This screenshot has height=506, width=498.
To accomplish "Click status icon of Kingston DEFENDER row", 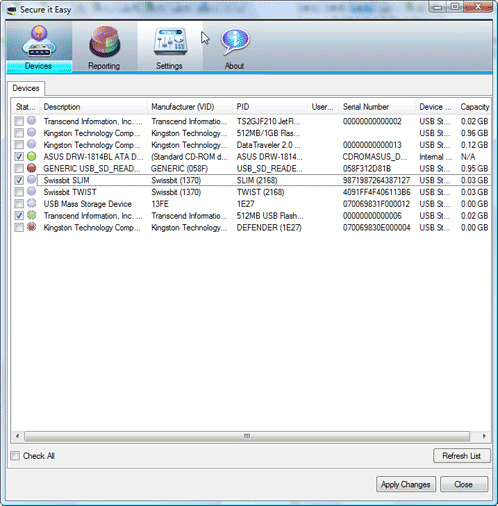I will tap(31, 227).
